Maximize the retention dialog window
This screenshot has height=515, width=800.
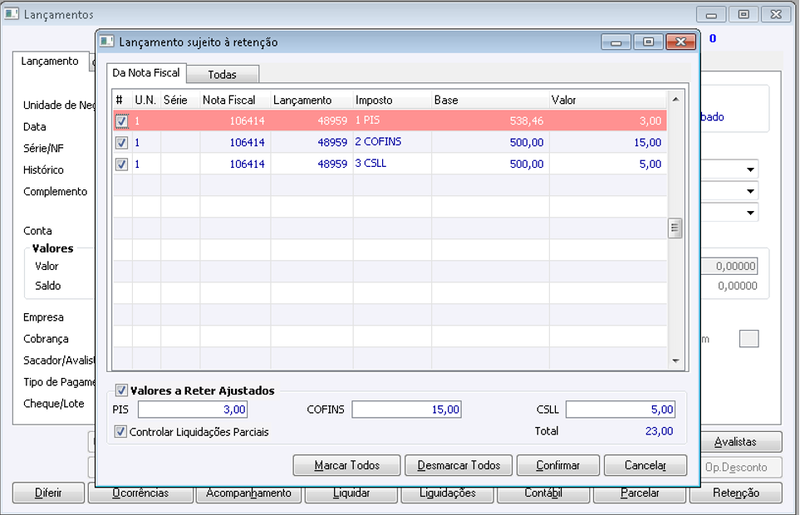pos(648,42)
